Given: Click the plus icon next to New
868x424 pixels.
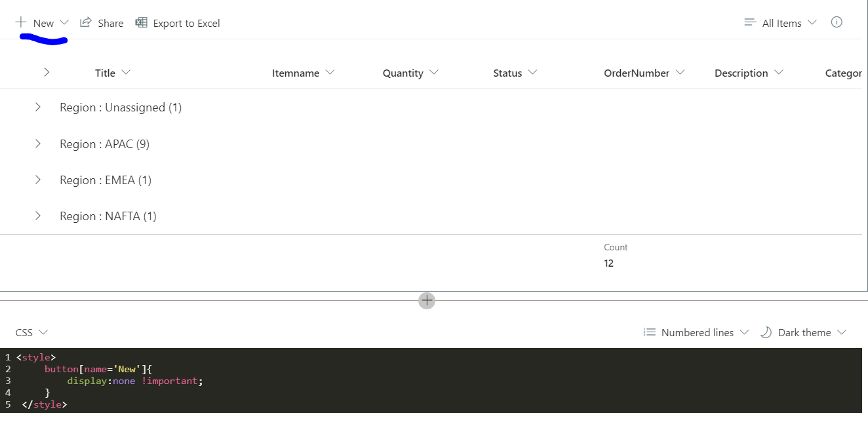Looking at the screenshot, I should pyautogui.click(x=22, y=22).
